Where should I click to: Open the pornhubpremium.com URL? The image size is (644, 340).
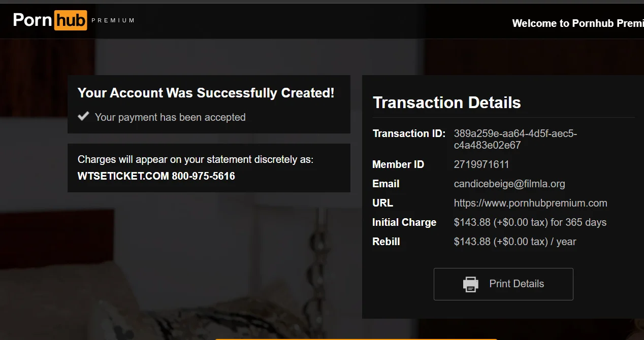coord(530,203)
